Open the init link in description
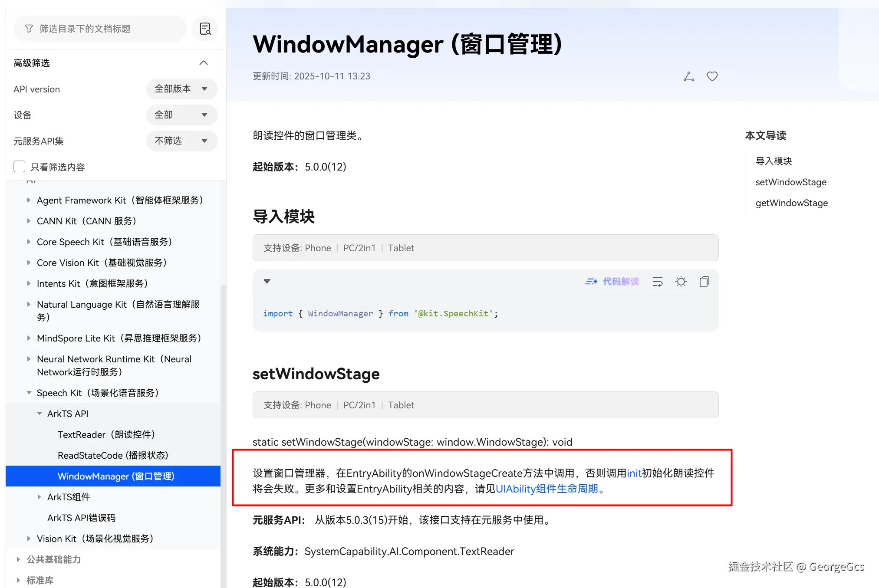The image size is (879, 588). tap(634, 473)
